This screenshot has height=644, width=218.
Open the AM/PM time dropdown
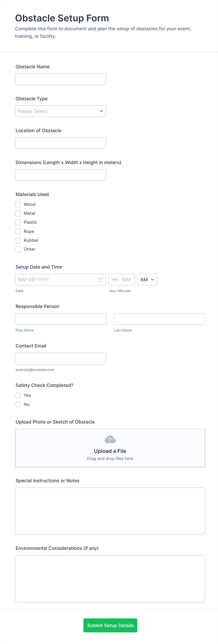[147, 279]
